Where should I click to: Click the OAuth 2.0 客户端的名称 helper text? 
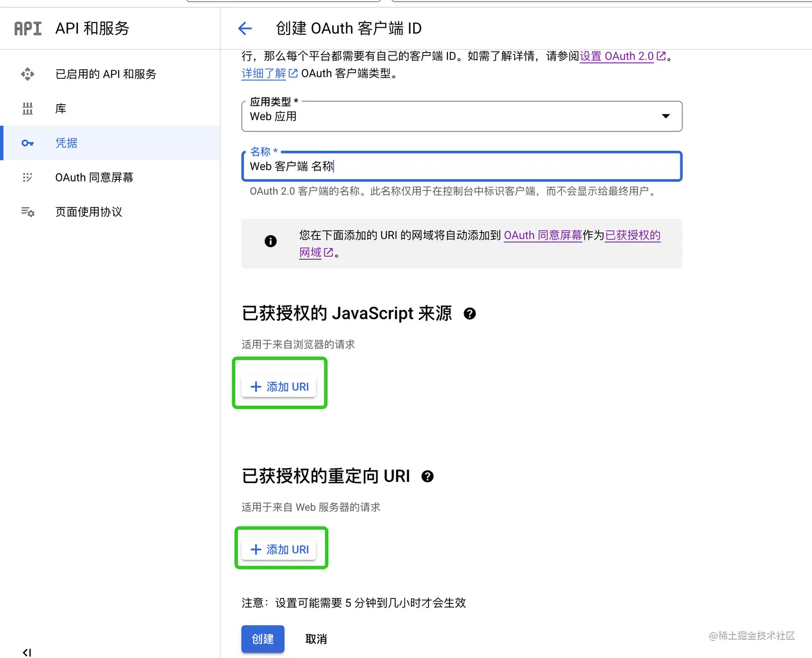click(454, 191)
